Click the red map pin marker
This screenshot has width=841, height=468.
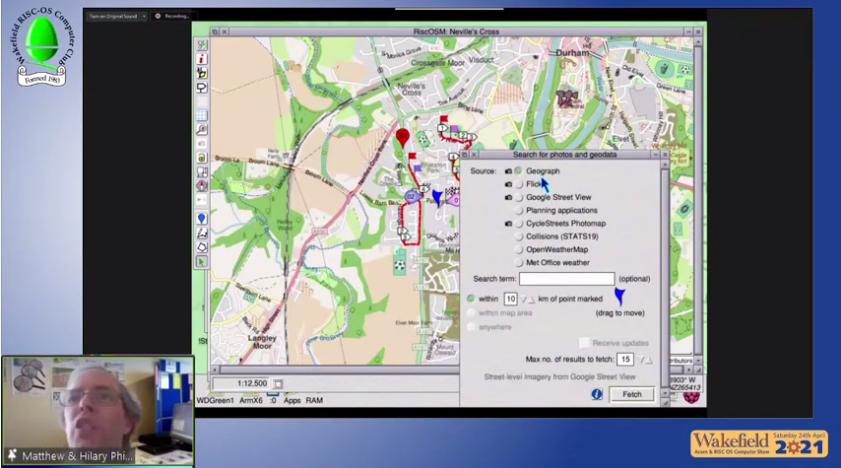pos(402,137)
